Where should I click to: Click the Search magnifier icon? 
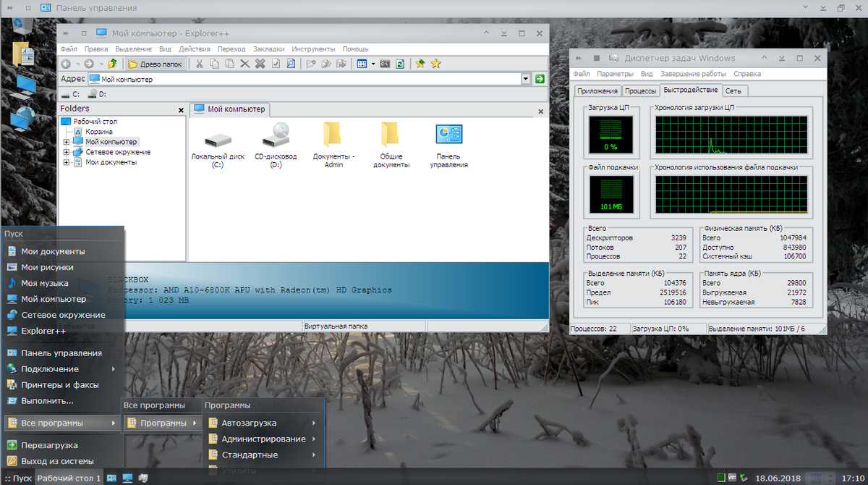click(x=292, y=64)
